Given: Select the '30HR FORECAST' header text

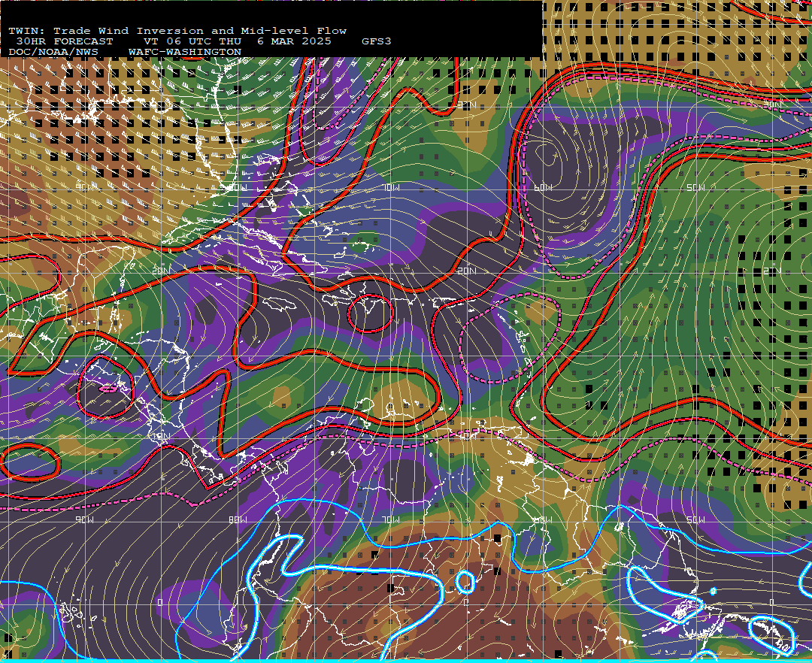Looking at the screenshot, I should (64, 41).
